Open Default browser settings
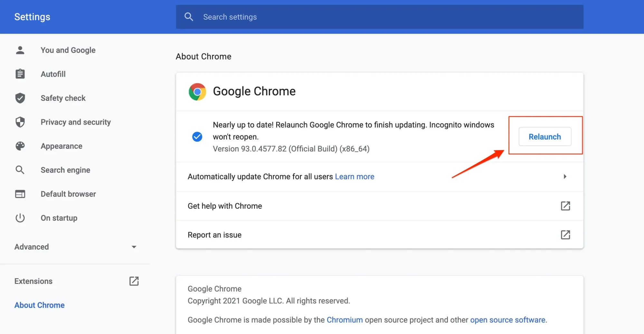 coord(68,194)
